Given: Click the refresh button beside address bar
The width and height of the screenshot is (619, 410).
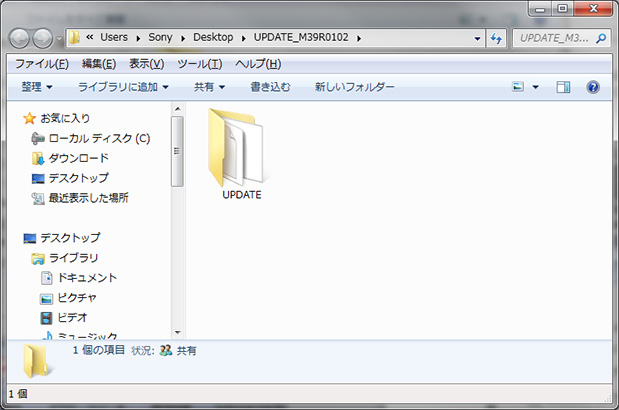Looking at the screenshot, I should [496, 38].
